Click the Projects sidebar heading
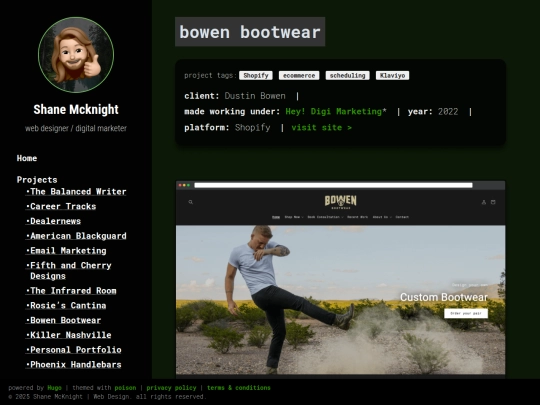This screenshot has height=405, width=540. (x=37, y=180)
